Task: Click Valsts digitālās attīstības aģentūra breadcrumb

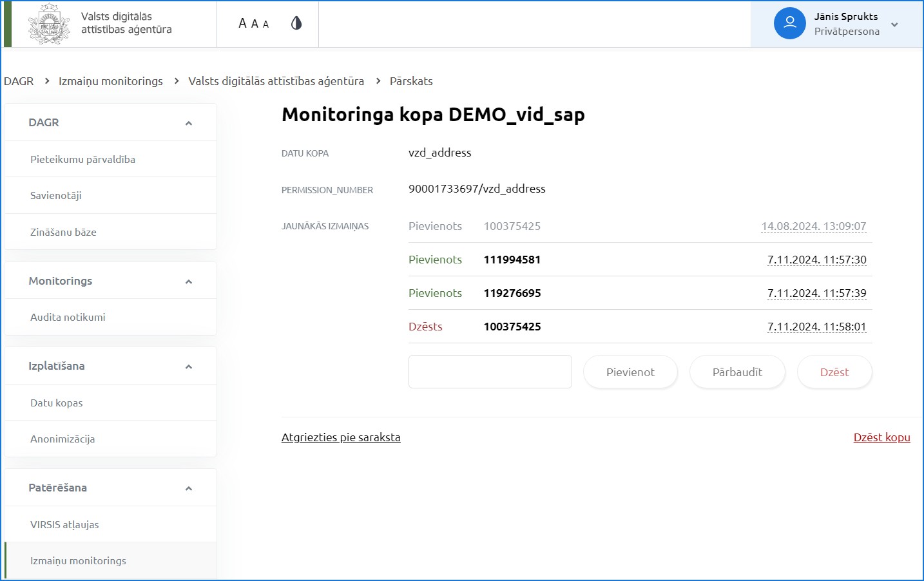Action: [276, 81]
